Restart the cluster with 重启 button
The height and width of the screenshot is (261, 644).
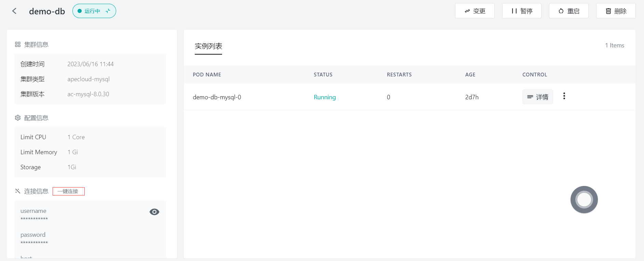click(x=568, y=11)
